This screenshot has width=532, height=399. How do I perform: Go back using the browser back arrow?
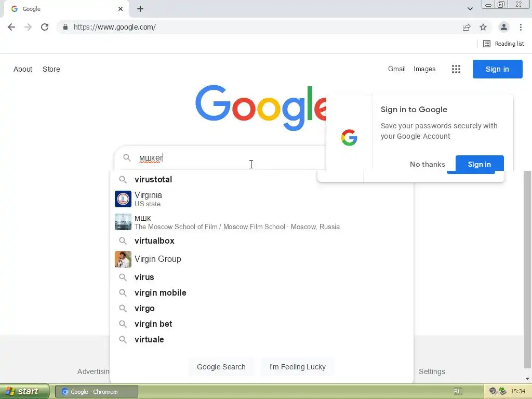tap(11, 27)
